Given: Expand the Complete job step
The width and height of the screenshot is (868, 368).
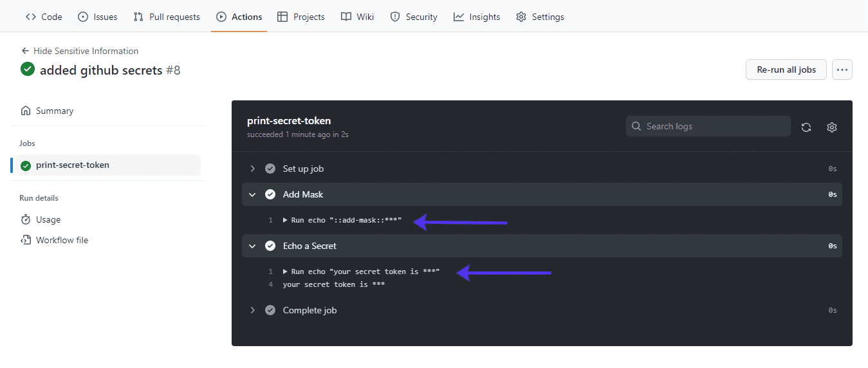Looking at the screenshot, I should (x=542, y=310).
